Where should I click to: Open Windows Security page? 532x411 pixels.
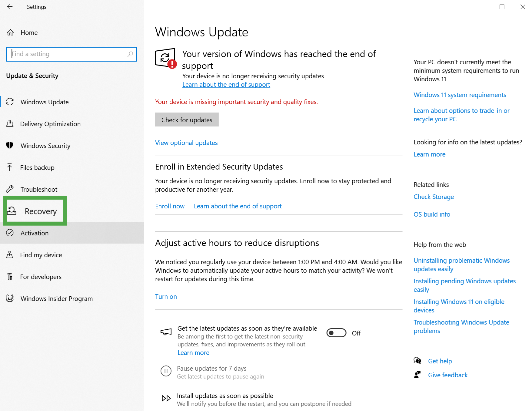[72, 146]
